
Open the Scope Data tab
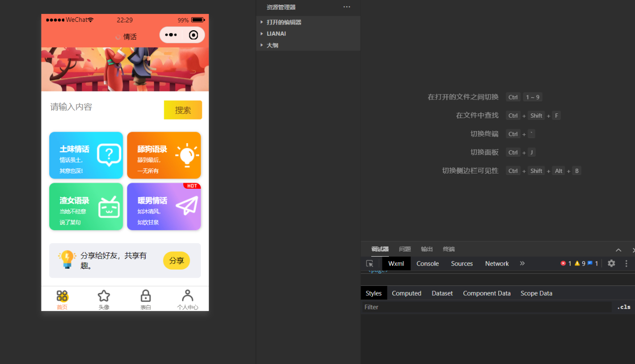click(x=536, y=293)
